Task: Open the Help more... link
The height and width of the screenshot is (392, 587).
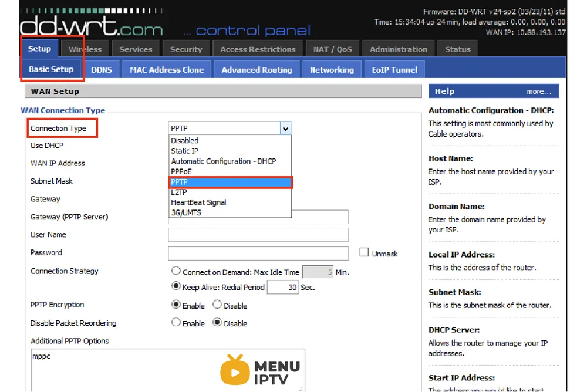Action: [x=539, y=92]
